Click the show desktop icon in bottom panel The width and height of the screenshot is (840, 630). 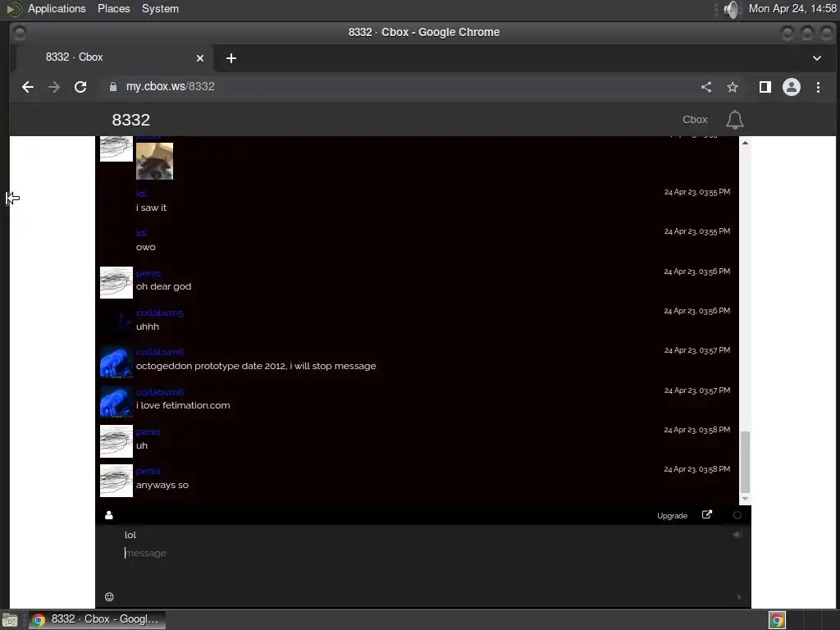point(10,620)
